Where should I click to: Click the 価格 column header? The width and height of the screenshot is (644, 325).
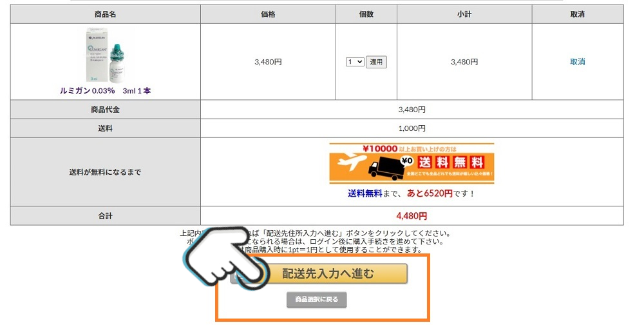(267, 14)
